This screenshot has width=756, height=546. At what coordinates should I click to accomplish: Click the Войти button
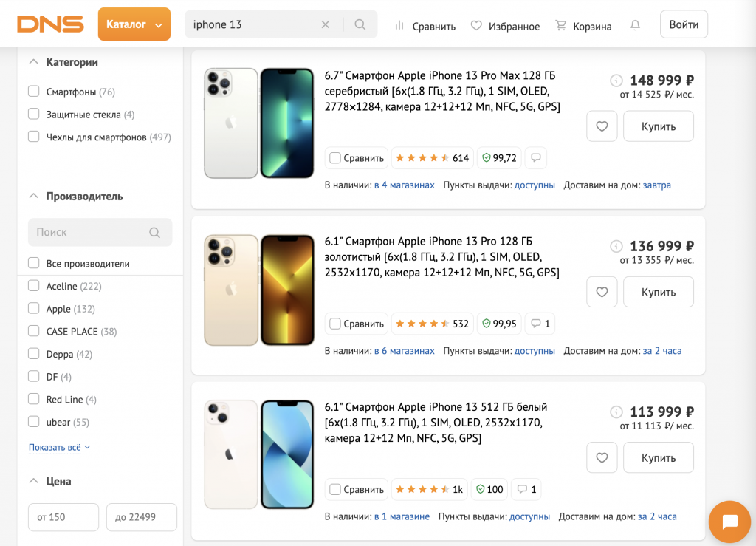coord(684,24)
